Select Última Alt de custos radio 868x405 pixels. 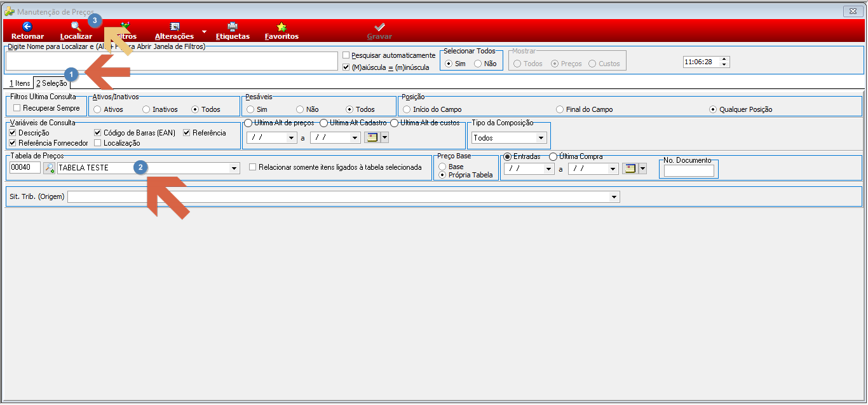click(x=394, y=123)
